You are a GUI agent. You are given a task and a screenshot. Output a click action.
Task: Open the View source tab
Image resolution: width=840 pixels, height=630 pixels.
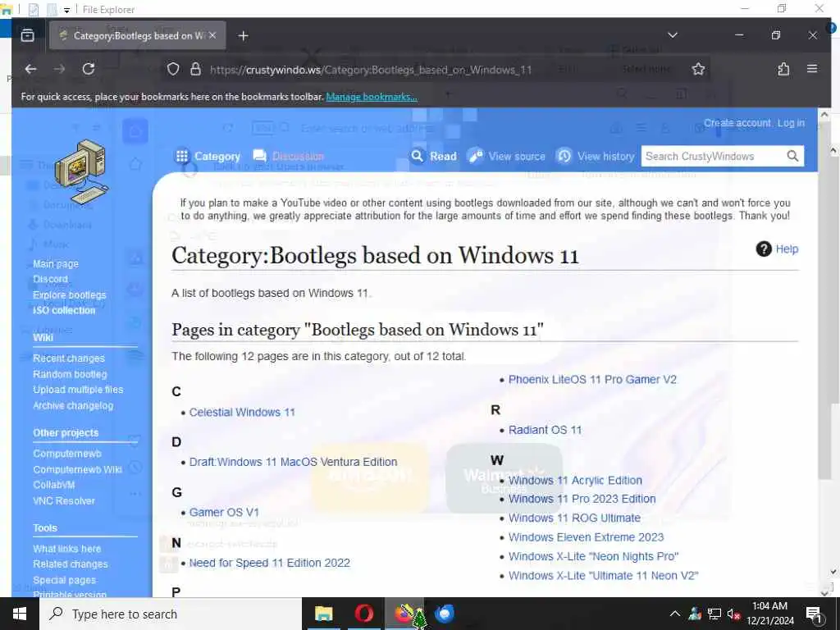(x=506, y=156)
